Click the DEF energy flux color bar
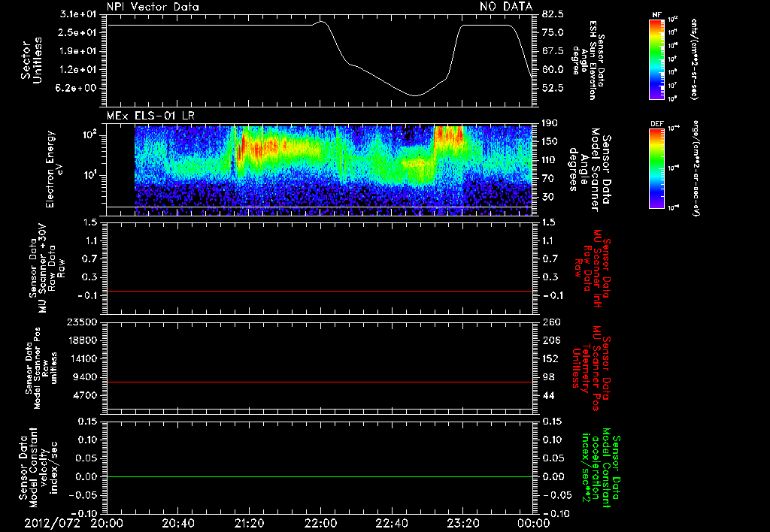770x532 pixels. [656, 169]
